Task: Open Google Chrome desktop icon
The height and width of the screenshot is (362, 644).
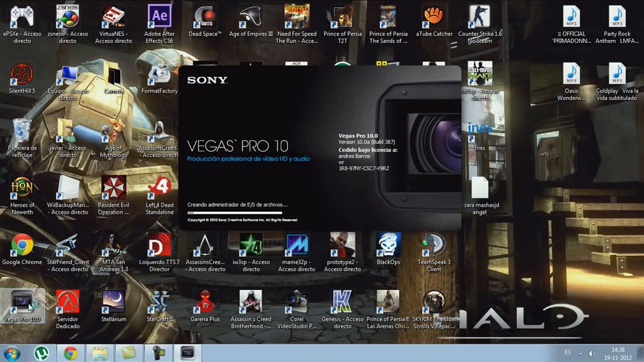Action: tap(22, 248)
